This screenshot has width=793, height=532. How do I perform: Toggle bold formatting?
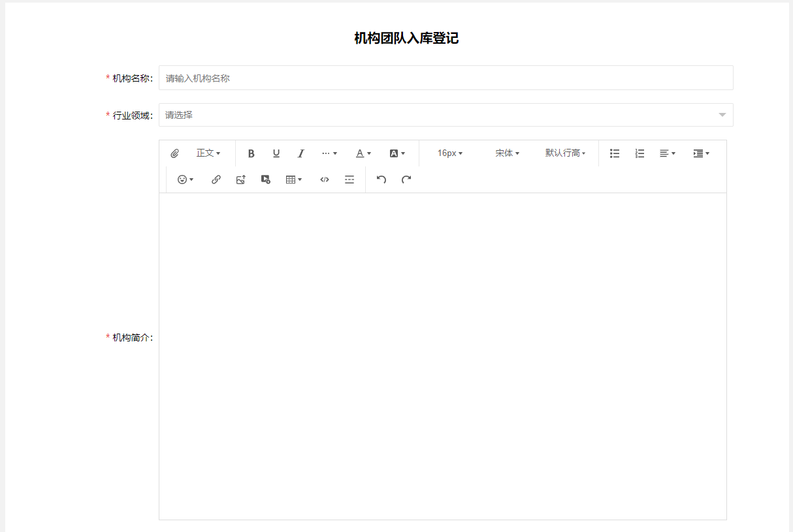(x=251, y=153)
